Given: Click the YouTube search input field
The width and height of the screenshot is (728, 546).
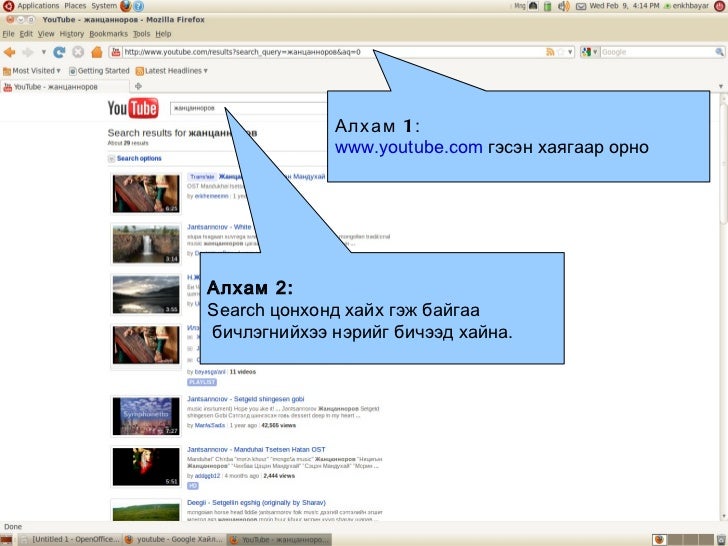Looking at the screenshot, I should (249, 108).
